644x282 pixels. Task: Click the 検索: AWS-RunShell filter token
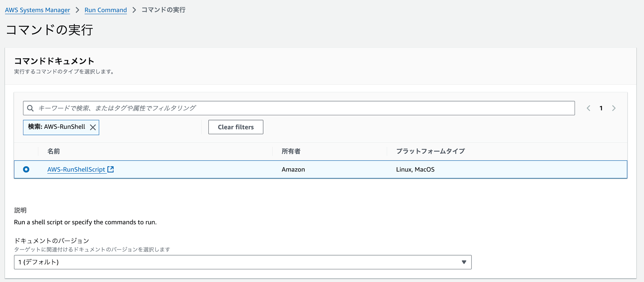click(x=61, y=127)
